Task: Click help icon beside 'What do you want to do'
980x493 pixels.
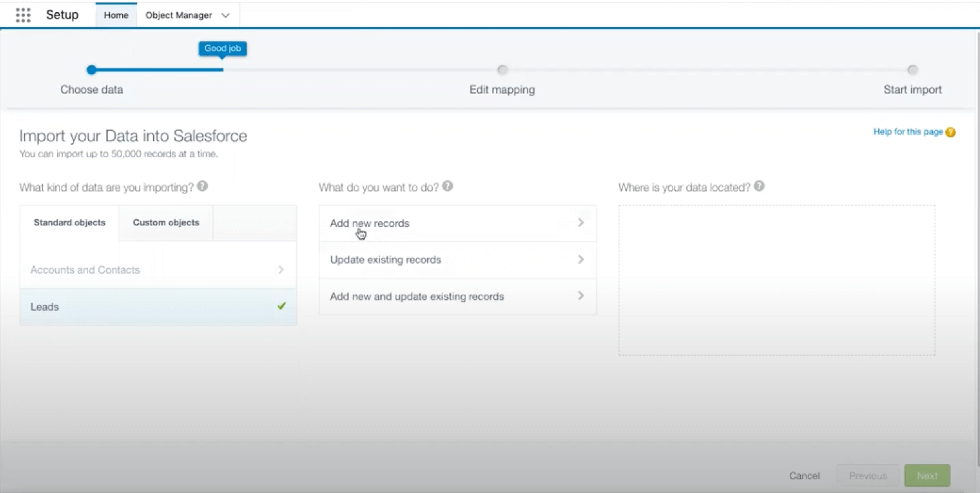Action: (447, 186)
